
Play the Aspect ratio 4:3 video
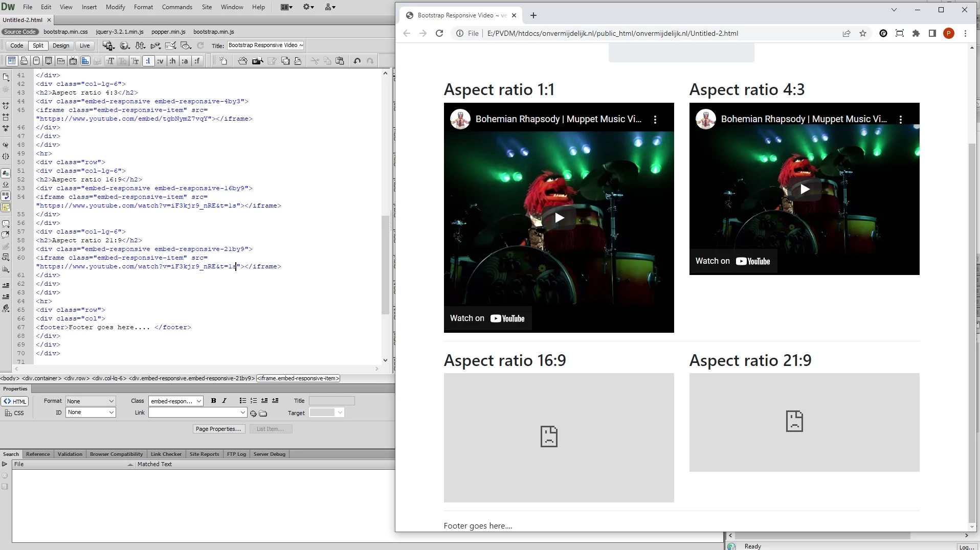pos(805,189)
